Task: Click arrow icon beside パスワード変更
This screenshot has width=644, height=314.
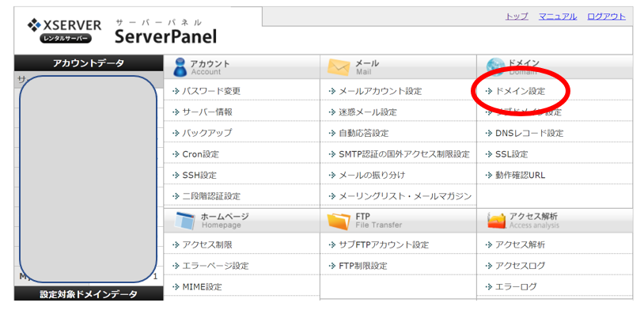Action: 176,91
